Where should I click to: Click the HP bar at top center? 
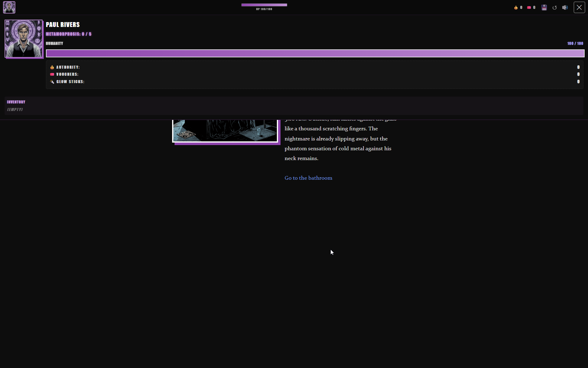tap(264, 5)
